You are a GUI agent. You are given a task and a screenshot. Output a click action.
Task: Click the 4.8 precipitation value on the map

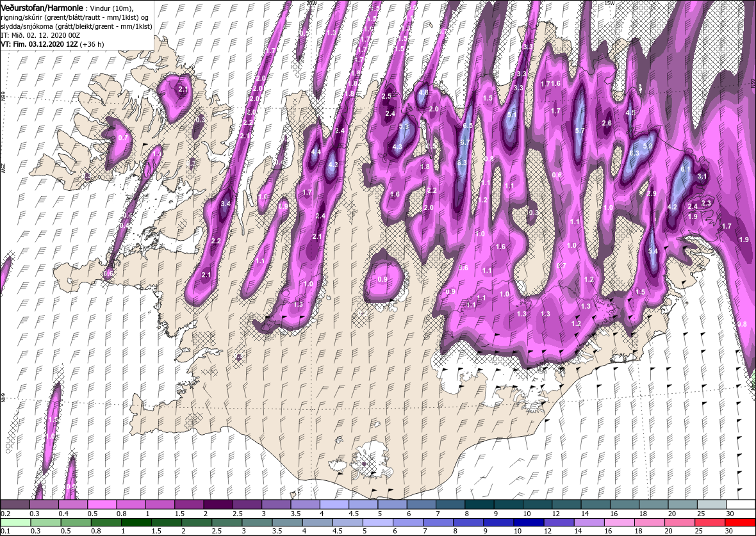click(423, 92)
